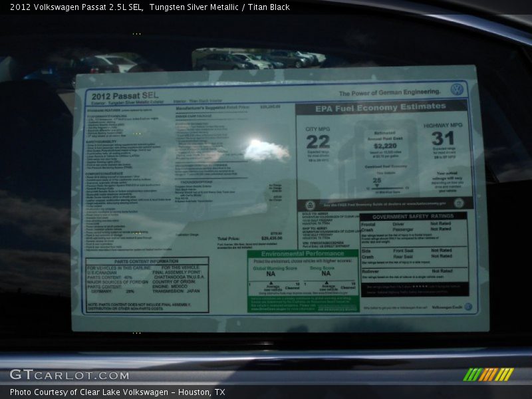Click 'Not Rated' in the Driver row
Screen dimensions: 532x399
point(441,223)
